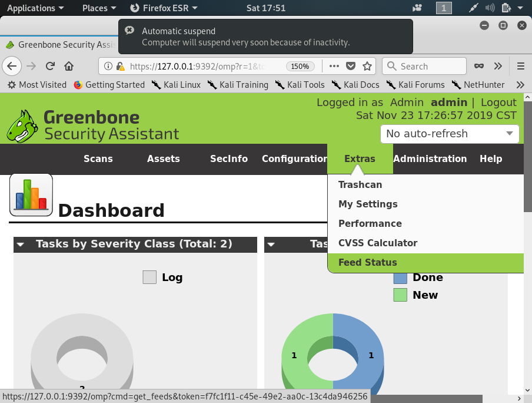
Task: Go back with the browser back arrow
Action: (x=12, y=66)
